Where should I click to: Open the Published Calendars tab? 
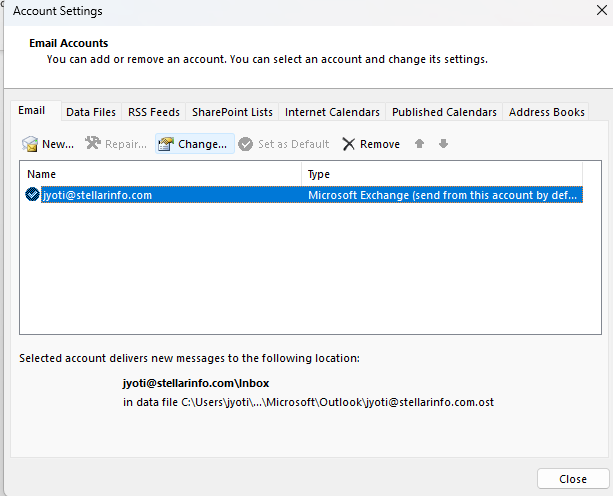[444, 112]
